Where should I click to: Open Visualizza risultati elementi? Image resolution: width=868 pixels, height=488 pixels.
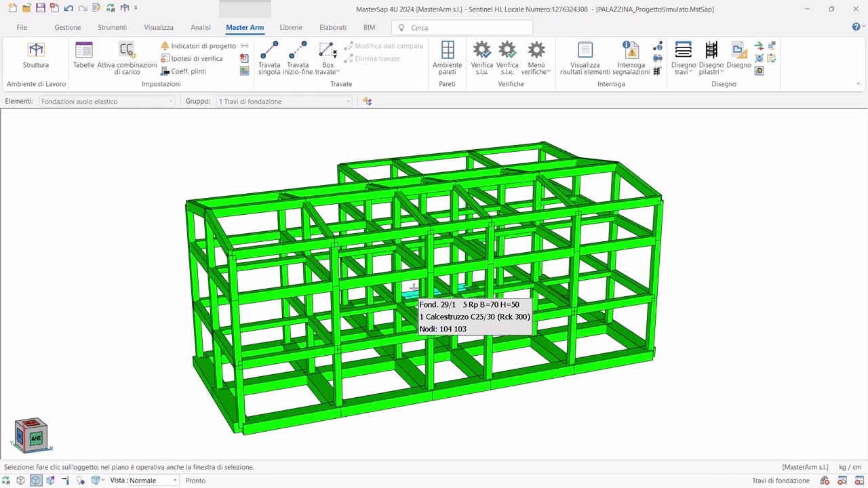pyautogui.click(x=585, y=58)
